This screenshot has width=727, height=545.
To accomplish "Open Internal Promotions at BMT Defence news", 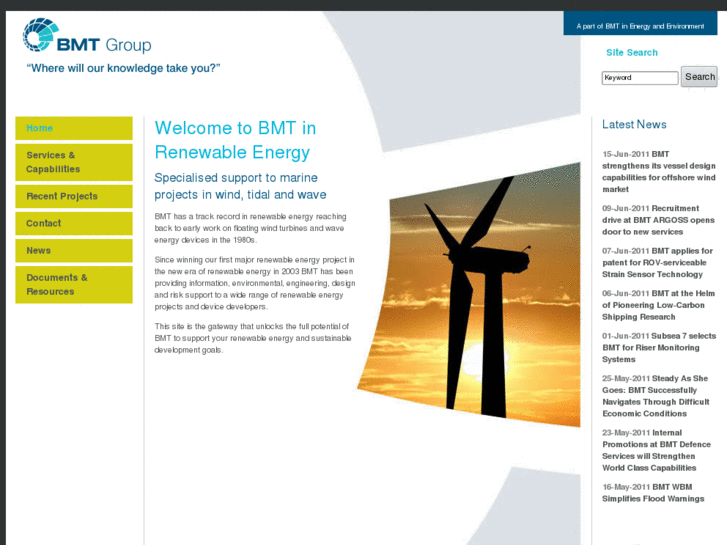I will 657,450.
